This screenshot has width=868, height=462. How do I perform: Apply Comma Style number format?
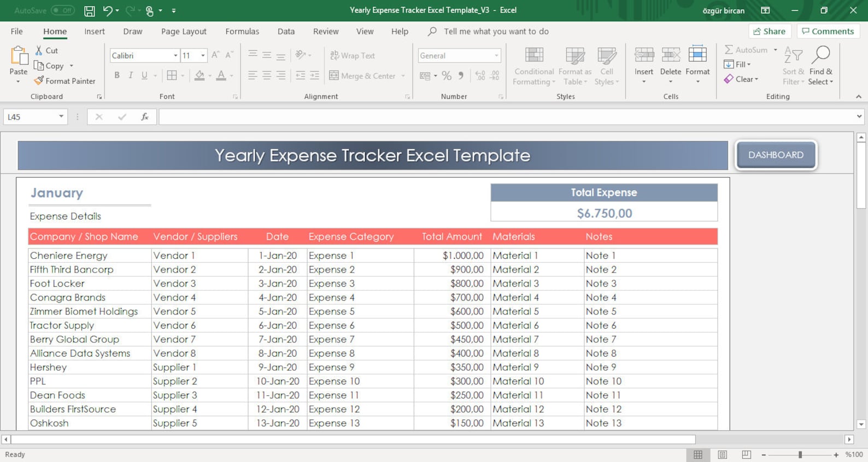(x=461, y=76)
